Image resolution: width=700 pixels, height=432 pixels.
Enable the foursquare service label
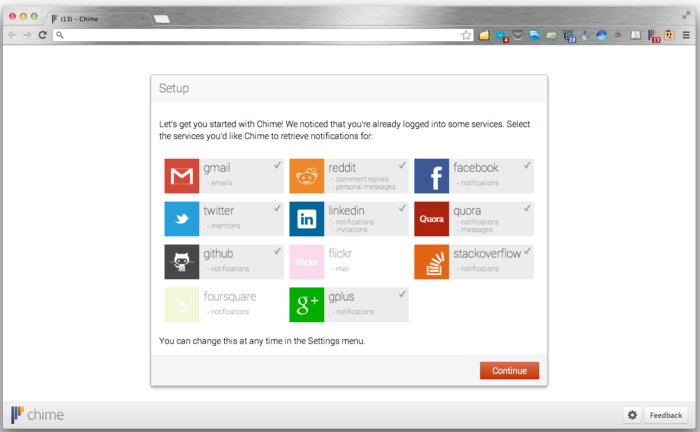click(x=229, y=297)
